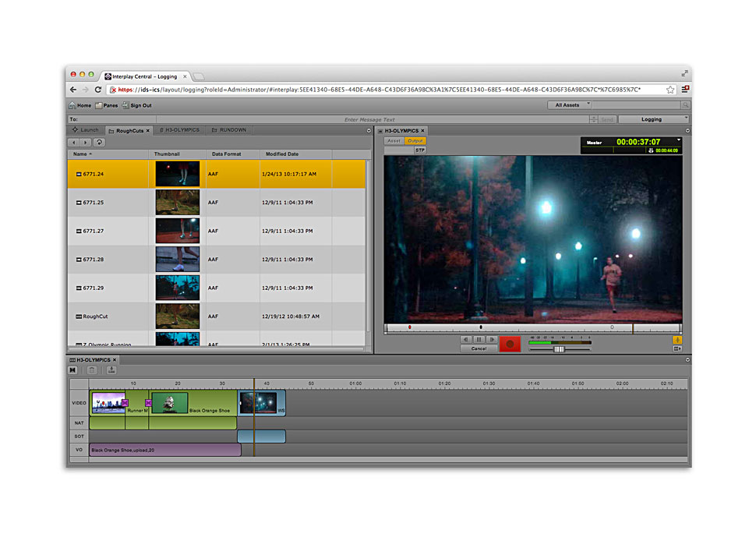
Task: Click the search magnifier icon
Action: 685,105
